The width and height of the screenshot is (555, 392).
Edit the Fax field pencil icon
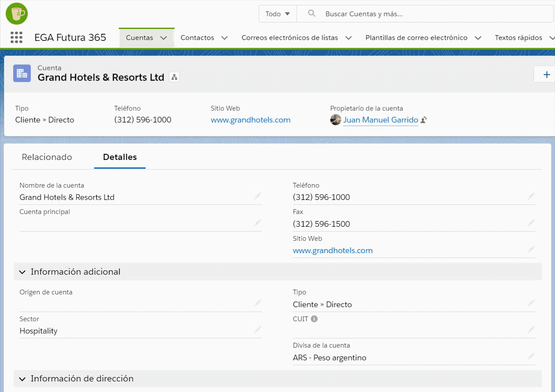(531, 223)
